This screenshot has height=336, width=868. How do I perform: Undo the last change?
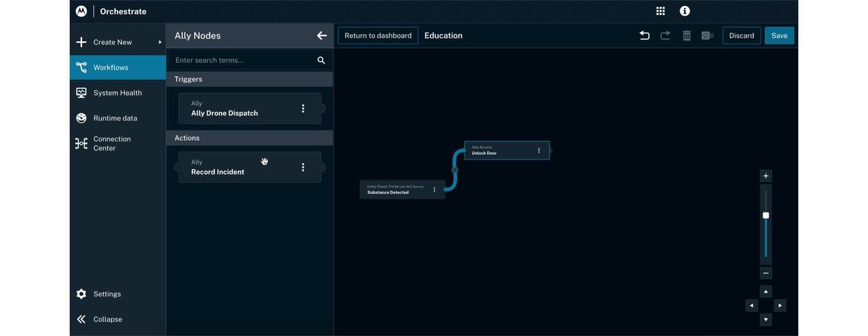(x=644, y=35)
